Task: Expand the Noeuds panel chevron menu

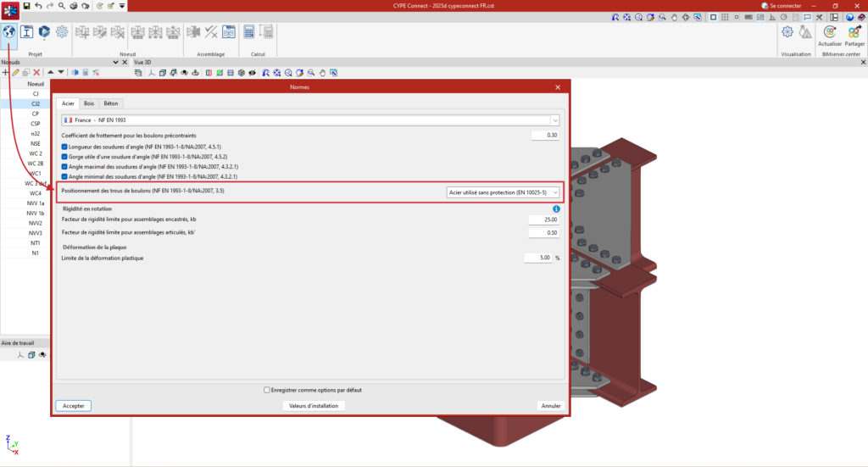Action: [x=115, y=63]
